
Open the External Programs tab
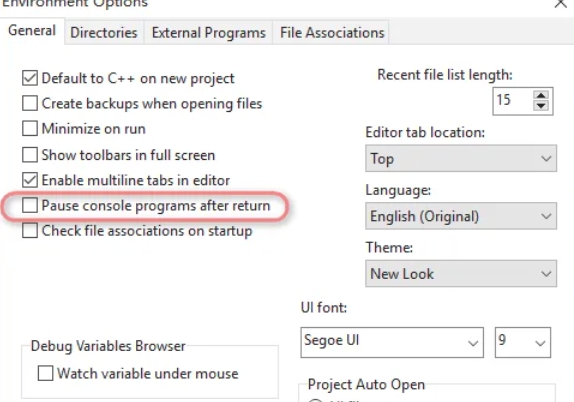pos(209,33)
